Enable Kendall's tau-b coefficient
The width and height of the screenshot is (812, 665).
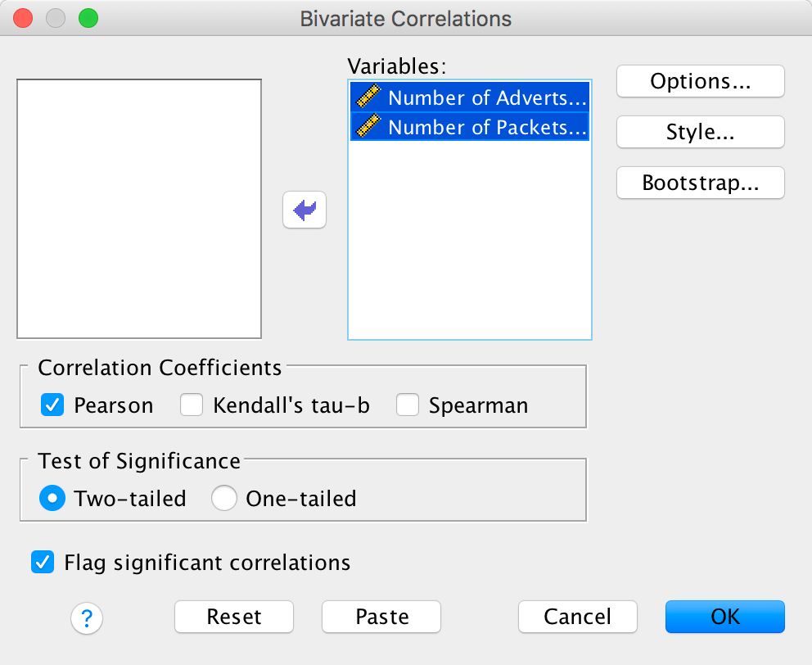[192, 405]
